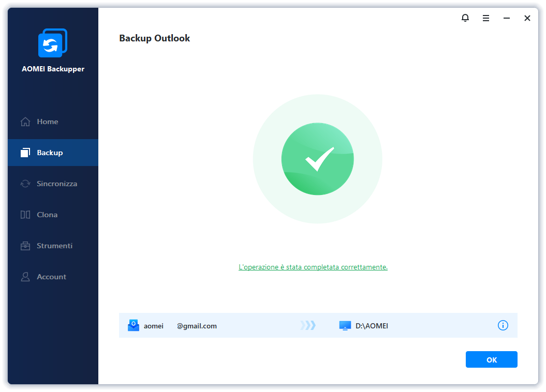The width and height of the screenshot is (546, 392).
Task: Click the green success checkmark
Action: point(318,159)
